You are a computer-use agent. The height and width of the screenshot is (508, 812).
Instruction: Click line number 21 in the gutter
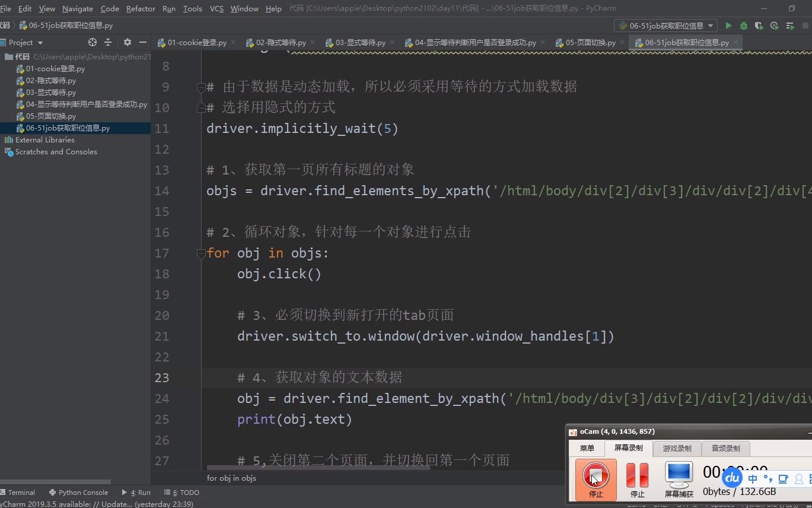click(x=162, y=336)
